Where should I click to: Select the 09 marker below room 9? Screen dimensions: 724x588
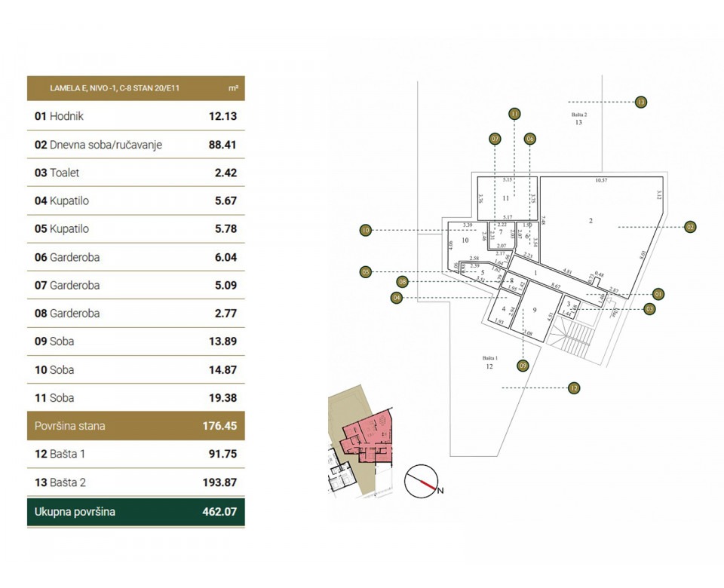click(523, 364)
